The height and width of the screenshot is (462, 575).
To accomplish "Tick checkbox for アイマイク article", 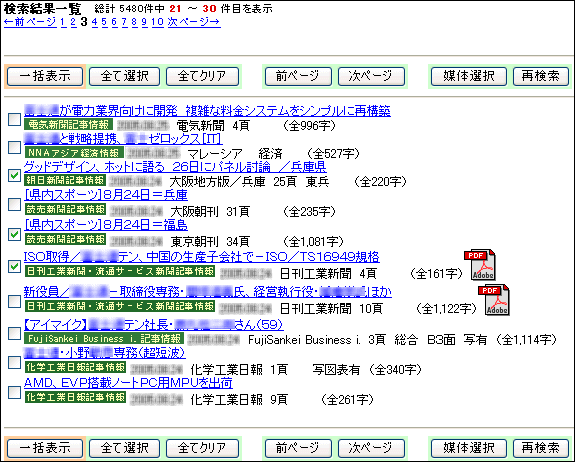I will (14, 333).
